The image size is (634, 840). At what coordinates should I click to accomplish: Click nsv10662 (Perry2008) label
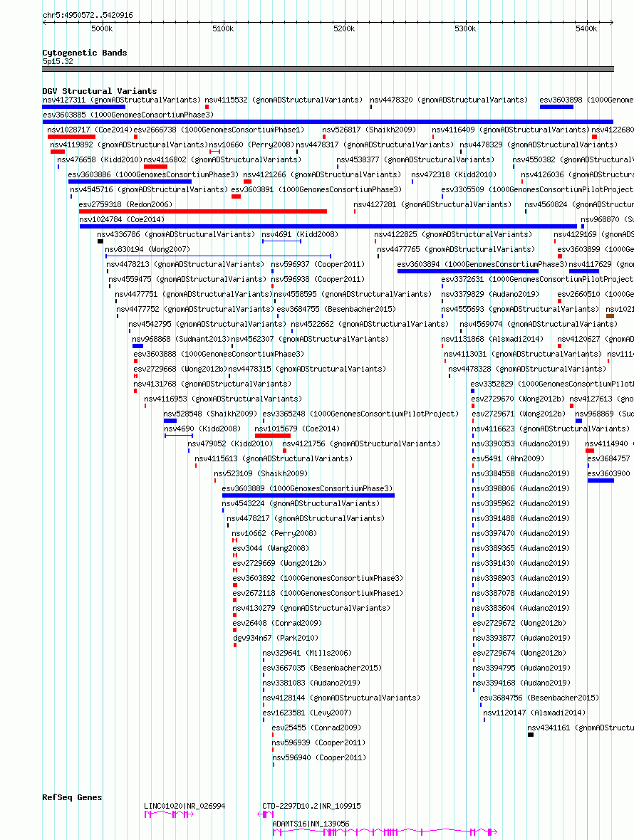click(x=274, y=533)
